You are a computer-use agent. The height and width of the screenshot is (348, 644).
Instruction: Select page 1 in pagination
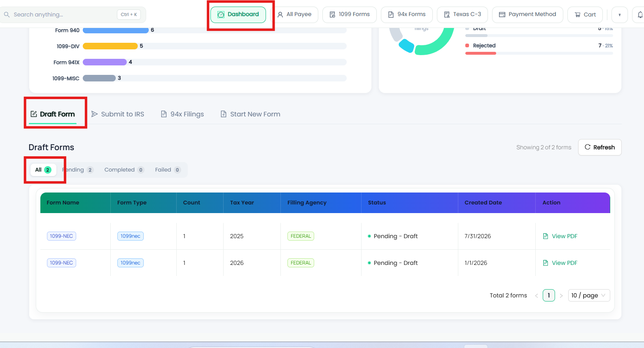click(x=549, y=295)
